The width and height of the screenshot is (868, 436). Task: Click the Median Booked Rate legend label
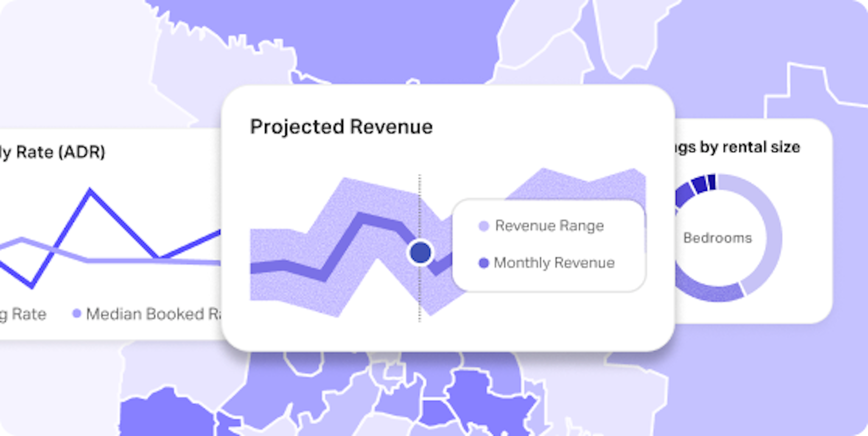(x=154, y=314)
